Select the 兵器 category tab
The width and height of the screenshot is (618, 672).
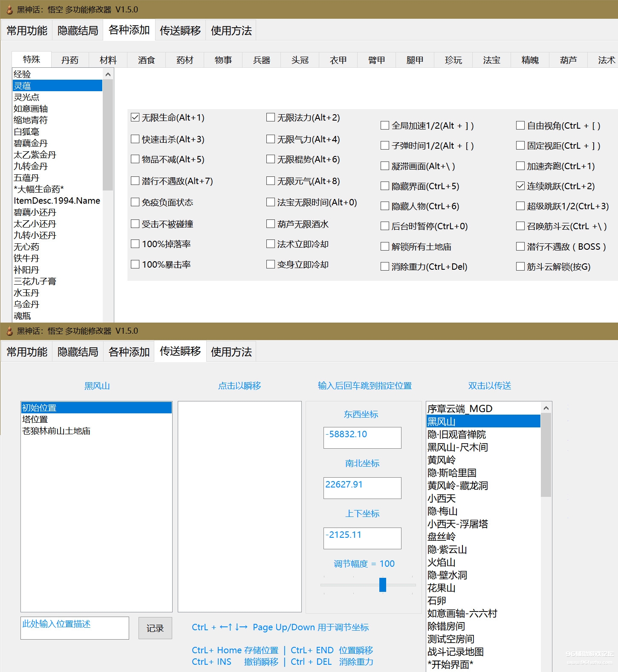(x=262, y=60)
